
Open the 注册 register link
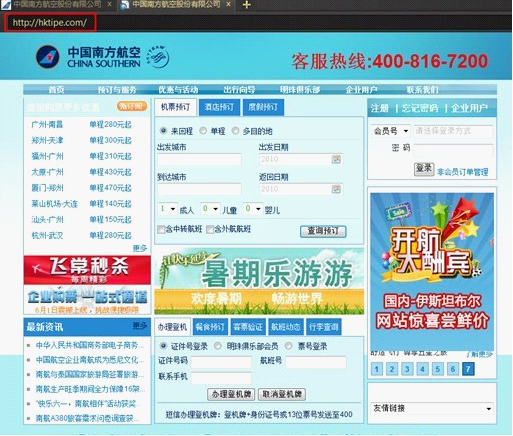tap(380, 108)
